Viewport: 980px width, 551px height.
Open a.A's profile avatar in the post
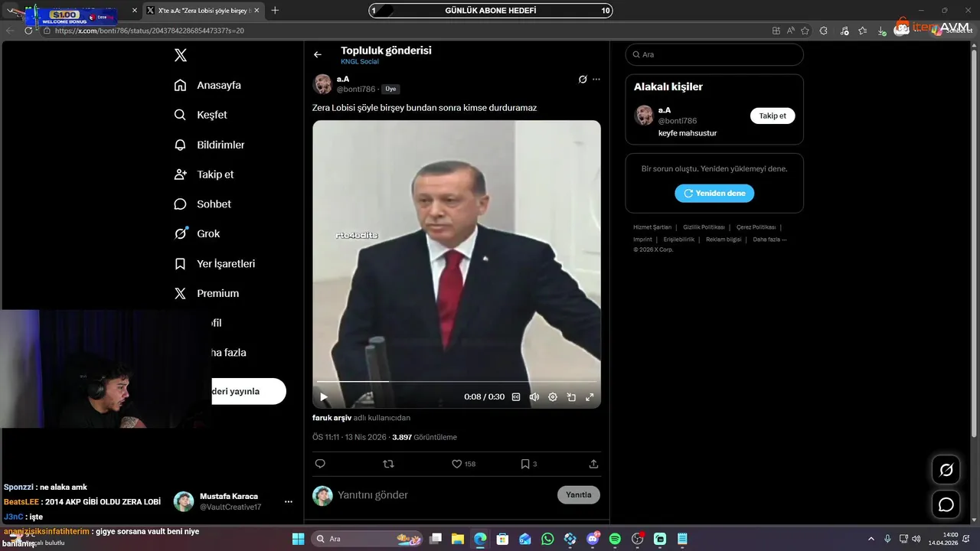pyautogui.click(x=322, y=84)
